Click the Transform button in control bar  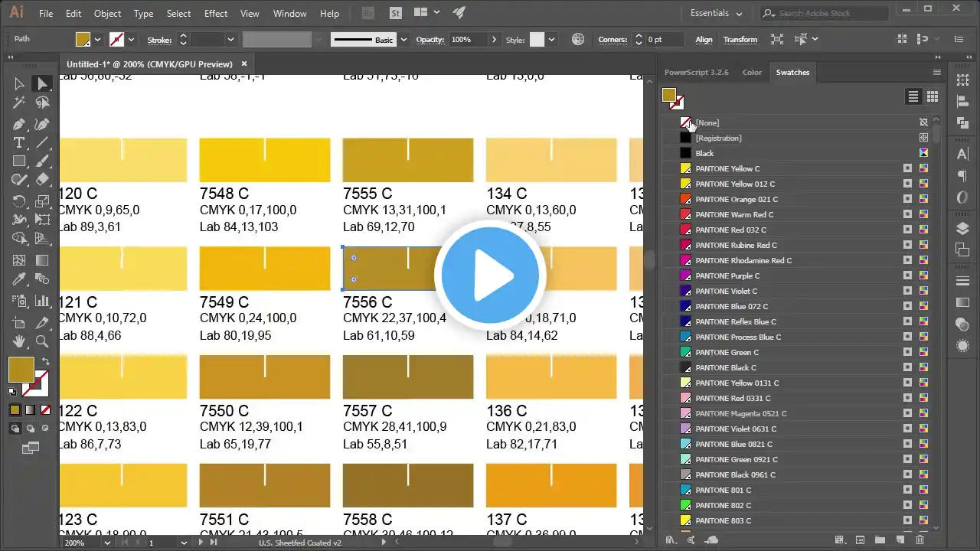tap(740, 39)
